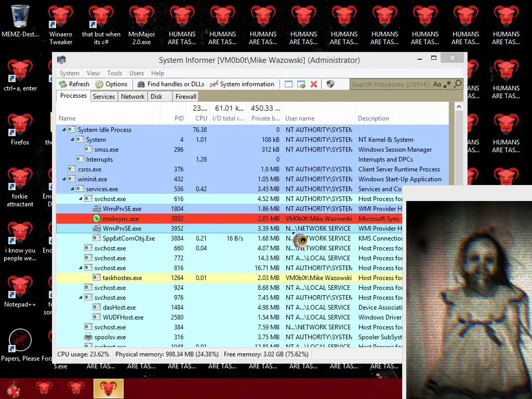Image resolution: width=532 pixels, height=399 pixels.
Task: Select the 'ctrl+a, enter' desktop icon
Action: 20,75
